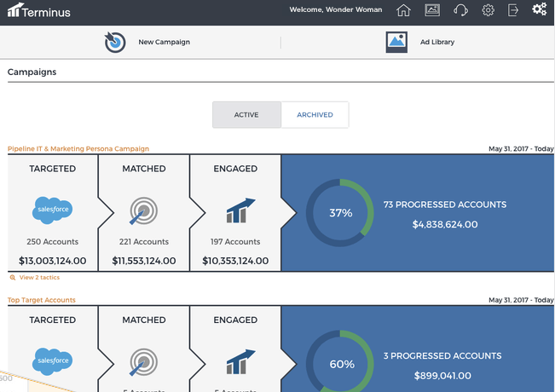555x392 pixels.
Task: Click the logout arrow icon
Action: pyautogui.click(x=513, y=10)
